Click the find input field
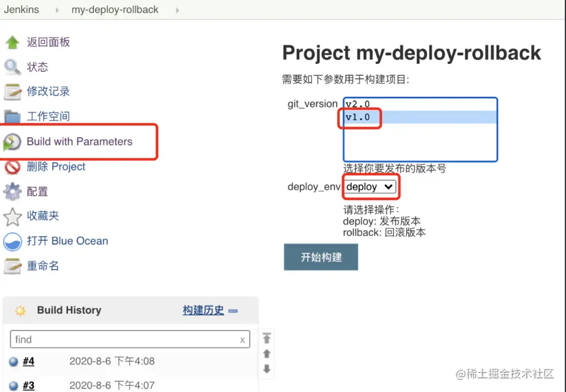The height and width of the screenshot is (392, 566). [130, 339]
